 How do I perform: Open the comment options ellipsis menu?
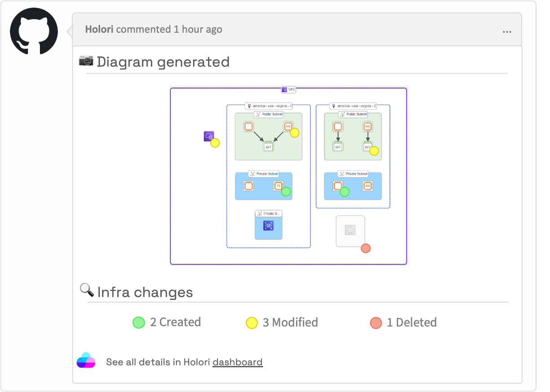[507, 31]
